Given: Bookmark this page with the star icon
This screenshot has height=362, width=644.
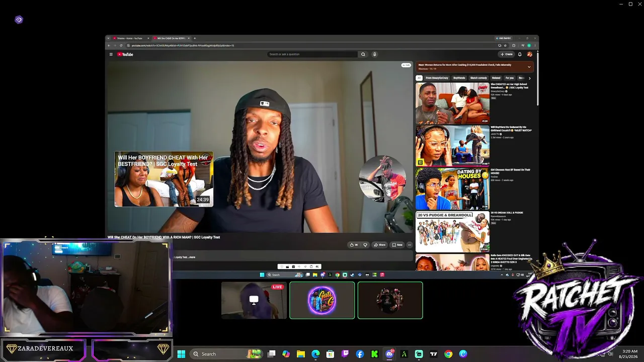Looking at the screenshot, I should pyautogui.click(x=505, y=46).
